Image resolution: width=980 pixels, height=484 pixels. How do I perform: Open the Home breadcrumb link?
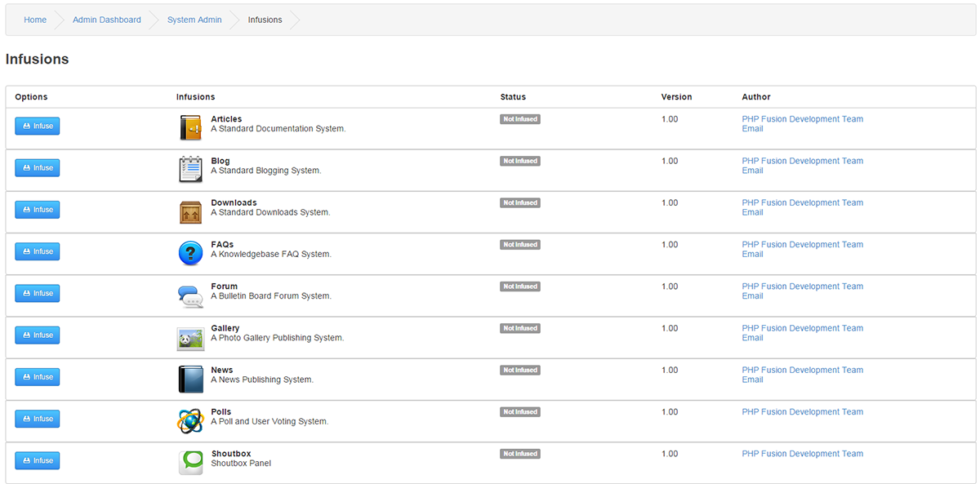(34, 19)
